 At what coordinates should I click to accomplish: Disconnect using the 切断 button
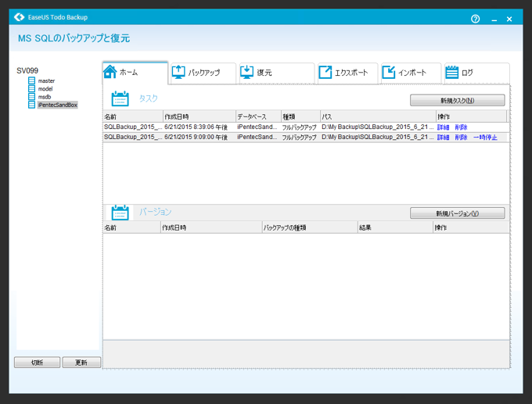37,363
